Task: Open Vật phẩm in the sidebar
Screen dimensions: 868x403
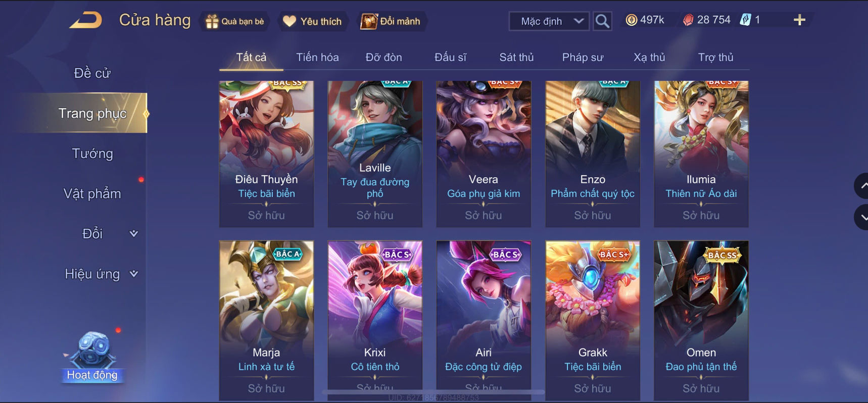Action: click(92, 193)
